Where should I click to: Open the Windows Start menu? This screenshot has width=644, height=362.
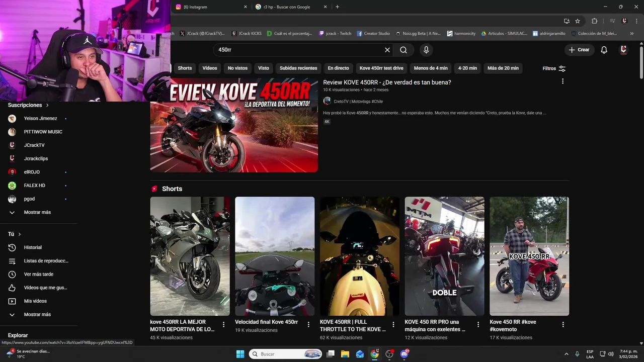pyautogui.click(x=240, y=354)
